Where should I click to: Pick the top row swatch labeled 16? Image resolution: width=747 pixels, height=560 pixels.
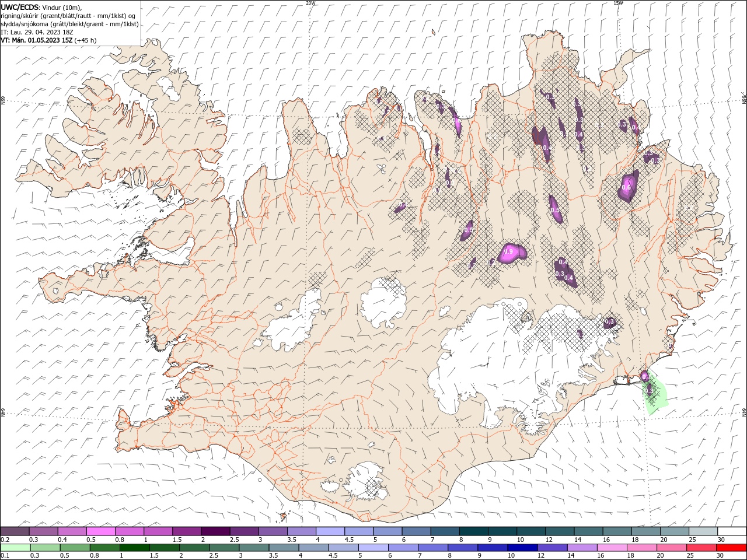coord(616,531)
